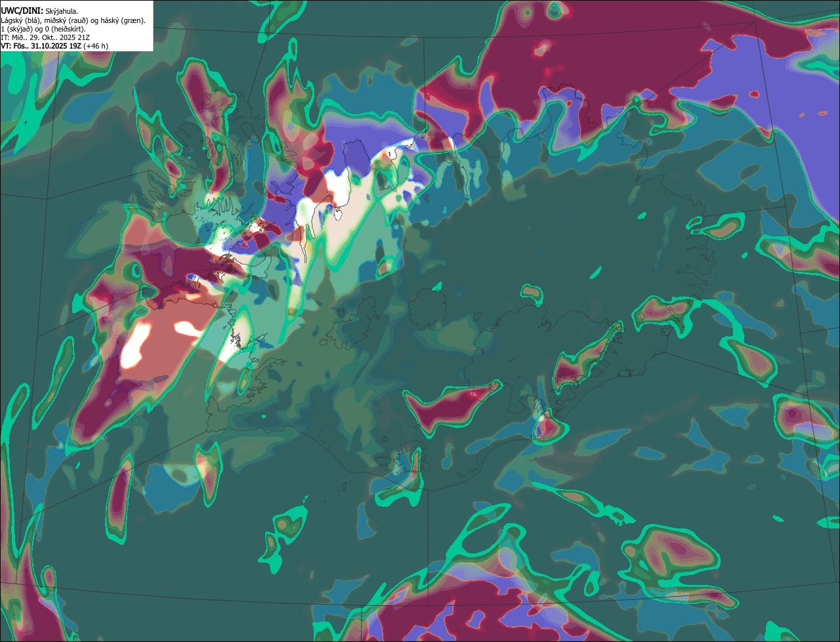Image resolution: width=840 pixels, height=642 pixels.
Task: Click the 'VT: Fös.. 31.10.2025 19Z (+46 h)' line
Action: coord(54,46)
